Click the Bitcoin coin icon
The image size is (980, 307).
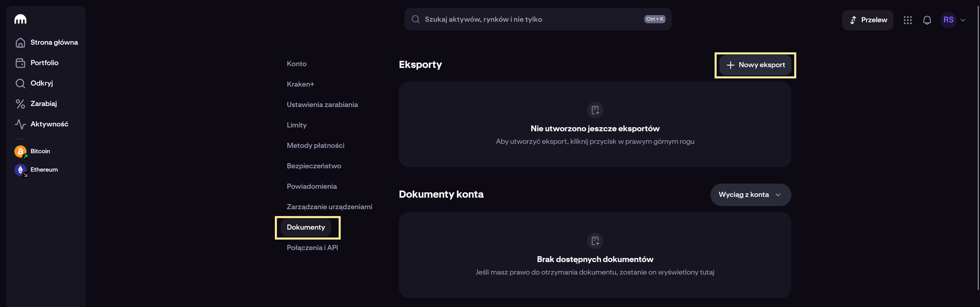click(x=20, y=151)
